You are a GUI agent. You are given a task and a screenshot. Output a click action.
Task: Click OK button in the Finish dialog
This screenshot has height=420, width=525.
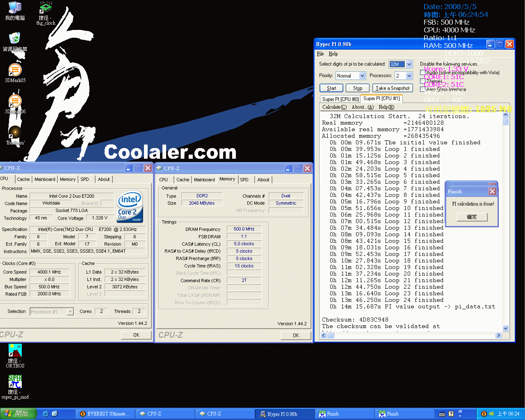472,217
